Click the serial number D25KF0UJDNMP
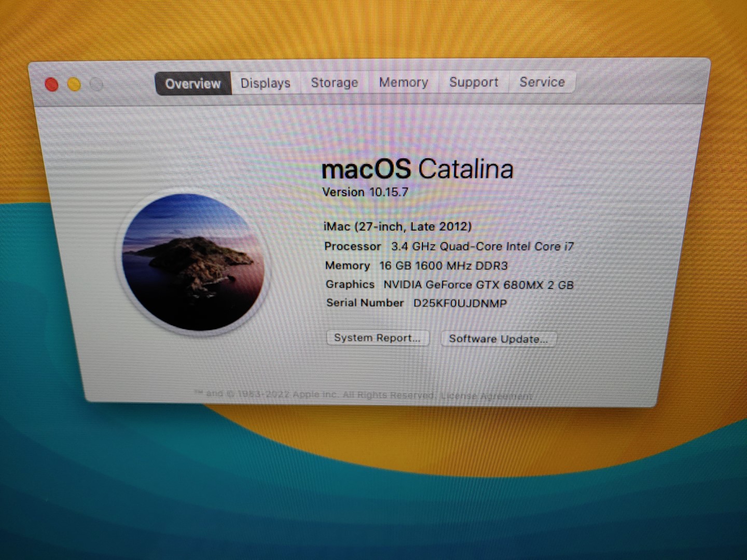747x560 pixels. (460, 303)
